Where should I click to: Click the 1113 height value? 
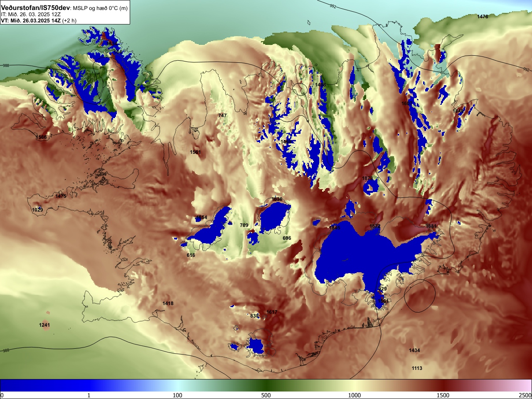tap(417, 368)
